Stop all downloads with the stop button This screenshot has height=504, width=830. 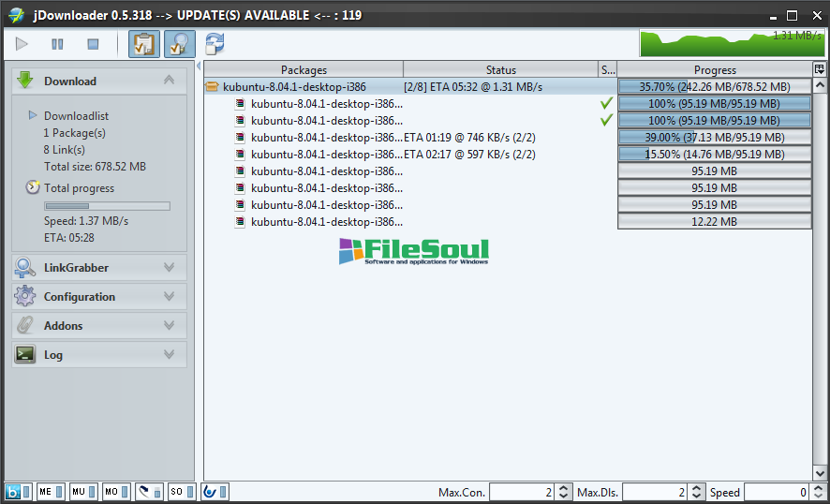coord(93,44)
